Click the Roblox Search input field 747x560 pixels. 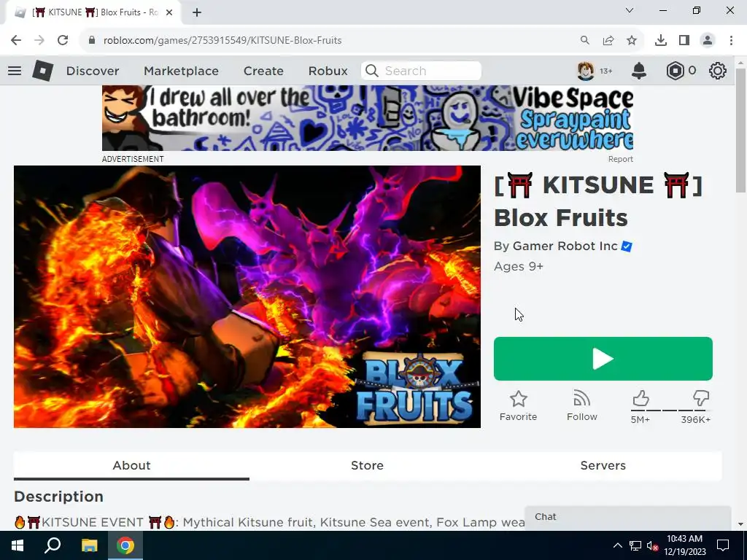[421, 71]
